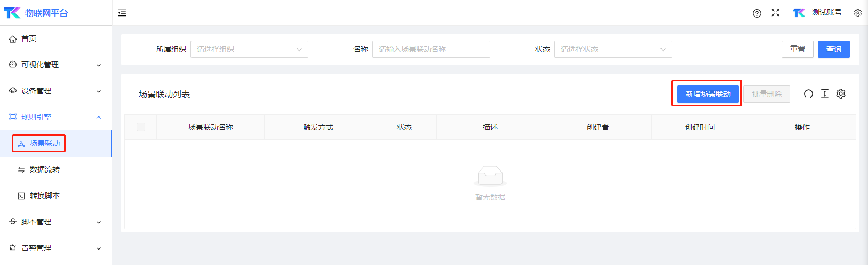Click the script icon beside 转换脚本
This screenshot has width=868, height=265.
point(21,196)
